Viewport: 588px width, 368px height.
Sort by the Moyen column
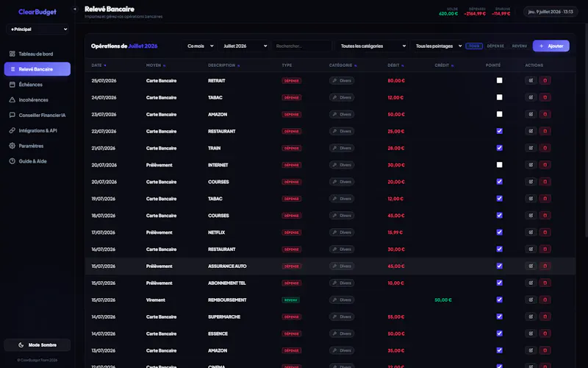(x=156, y=66)
